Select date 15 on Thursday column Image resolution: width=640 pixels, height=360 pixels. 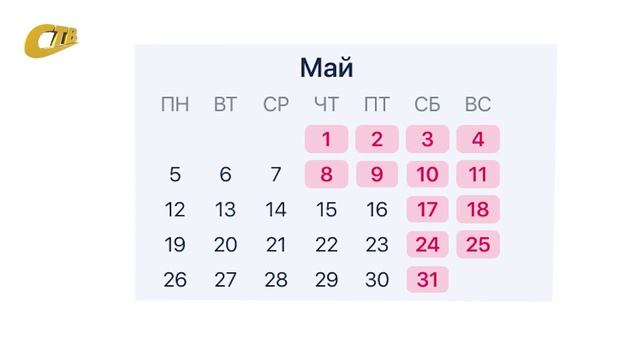coord(326,209)
